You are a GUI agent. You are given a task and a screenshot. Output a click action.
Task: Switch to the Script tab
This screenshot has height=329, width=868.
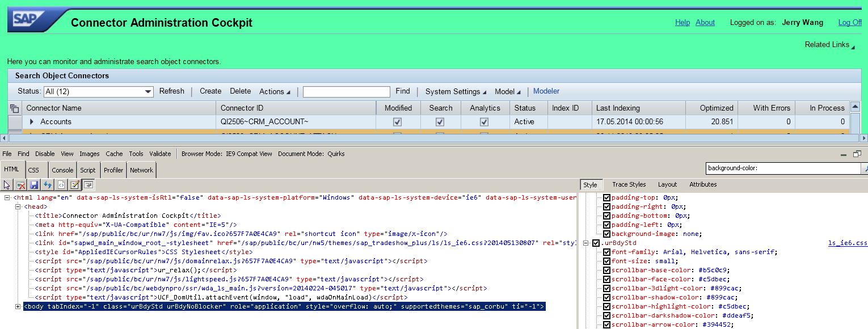[x=88, y=170]
